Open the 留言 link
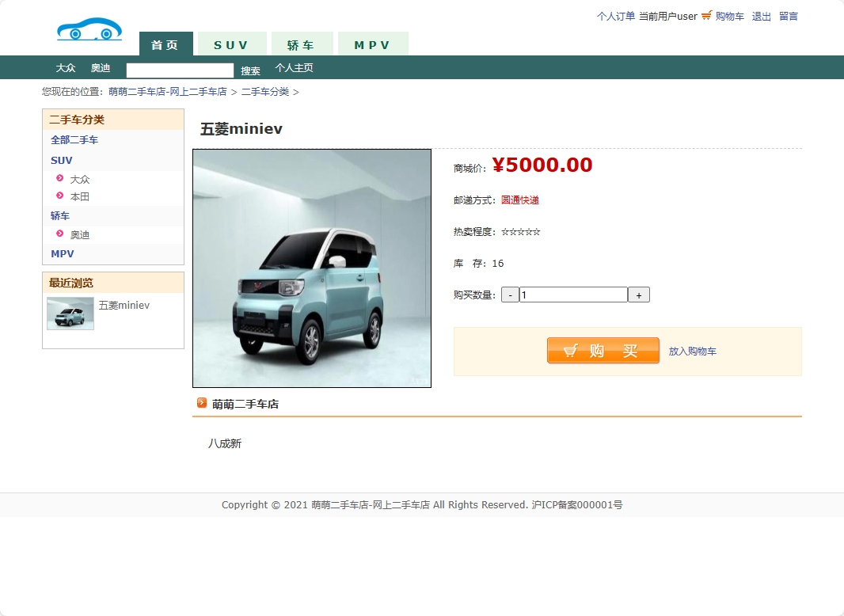Viewport: 844px width, 616px height. pos(789,16)
